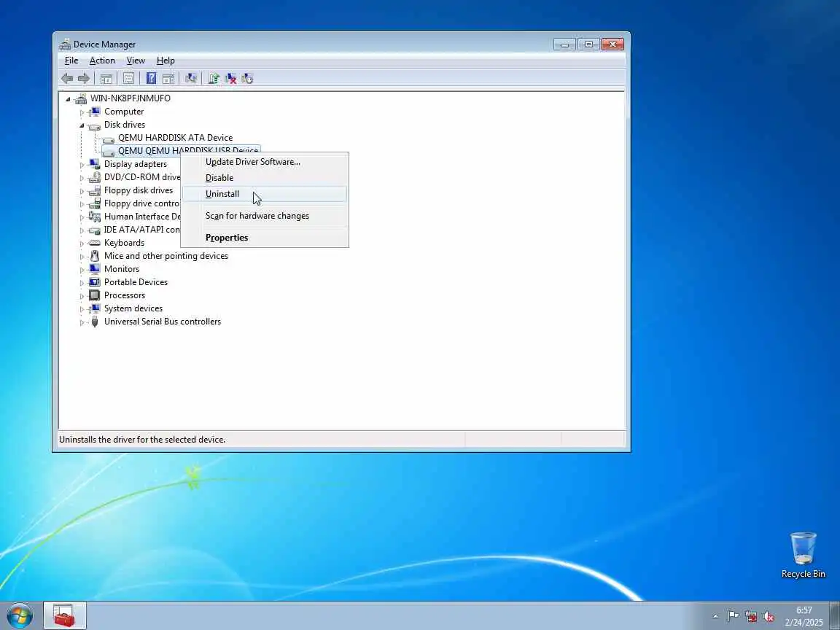Expand the DVD/CD-ROM drives node
This screenshot has height=630, width=840.
(82, 177)
